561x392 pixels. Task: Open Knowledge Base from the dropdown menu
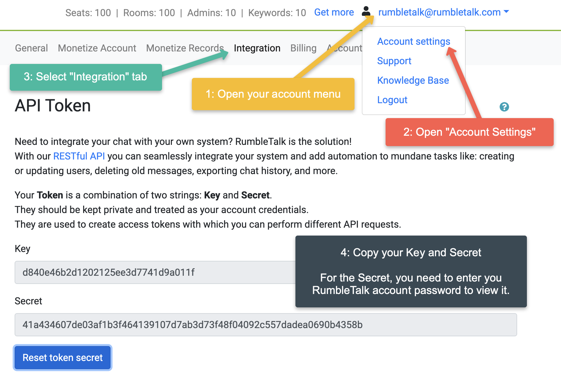coord(413,80)
